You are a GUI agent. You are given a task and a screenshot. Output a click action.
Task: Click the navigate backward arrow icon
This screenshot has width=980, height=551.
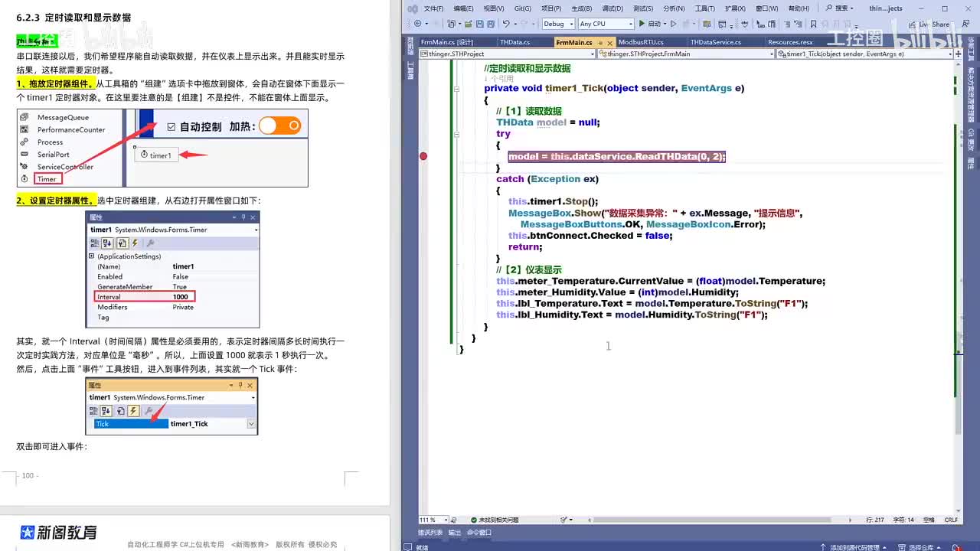point(417,24)
